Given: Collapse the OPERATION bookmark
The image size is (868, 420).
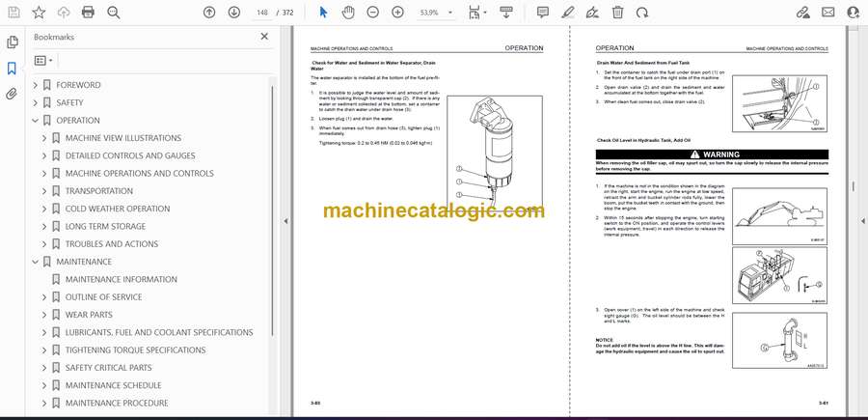Looking at the screenshot, I should pos(36,121).
